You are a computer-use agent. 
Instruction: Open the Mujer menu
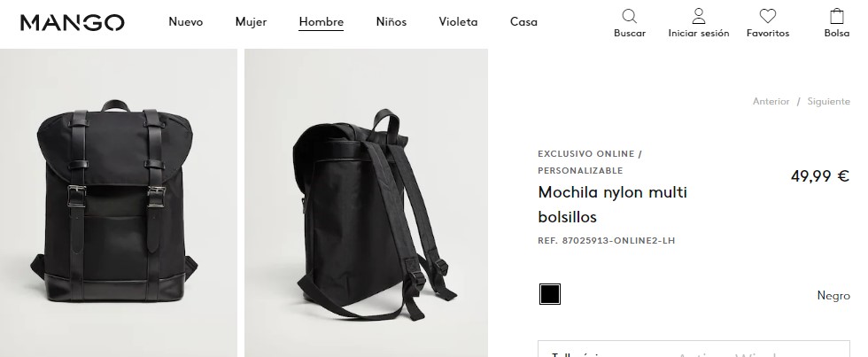(251, 22)
